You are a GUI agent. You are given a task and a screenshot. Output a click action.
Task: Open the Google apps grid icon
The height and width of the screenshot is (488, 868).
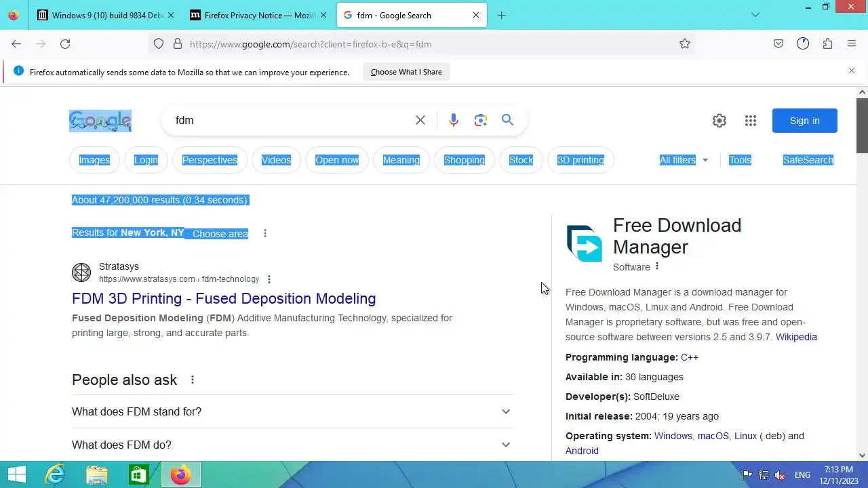pyautogui.click(x=751, y=121)
